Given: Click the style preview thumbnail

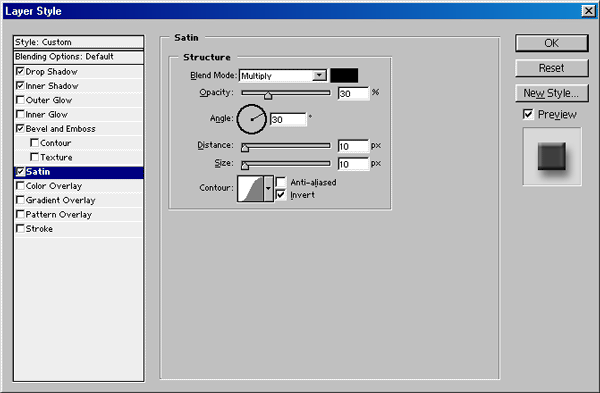Looking at the screenshot, I should point(552,157).
